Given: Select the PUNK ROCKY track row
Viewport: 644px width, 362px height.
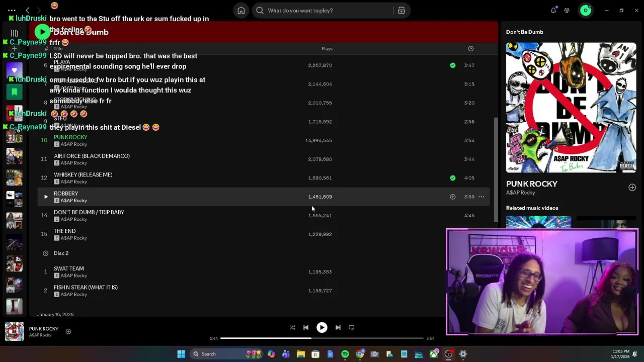Looking at the screenshot, I should click(263, 140).
